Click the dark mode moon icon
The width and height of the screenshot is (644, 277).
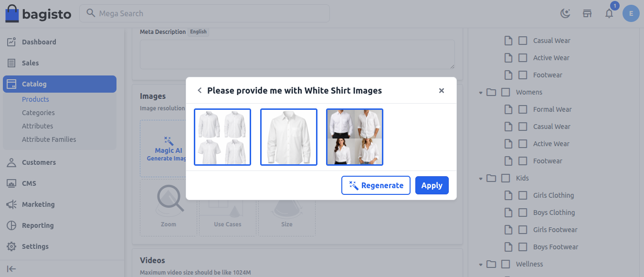(x=565, y=13)
